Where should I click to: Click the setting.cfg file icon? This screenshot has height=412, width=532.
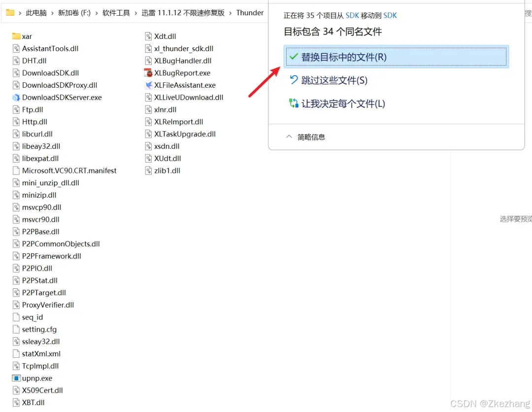point(16,329)
